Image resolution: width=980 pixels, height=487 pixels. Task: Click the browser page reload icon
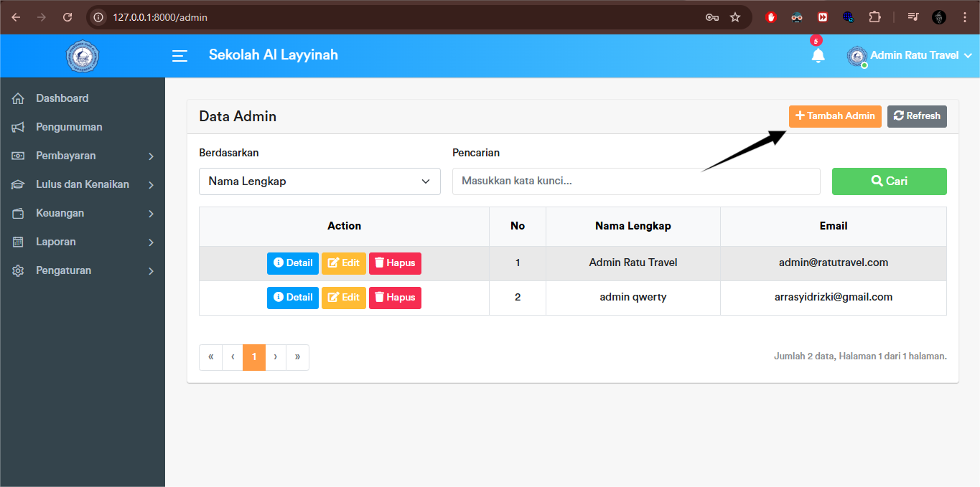(x=67, y=16)
